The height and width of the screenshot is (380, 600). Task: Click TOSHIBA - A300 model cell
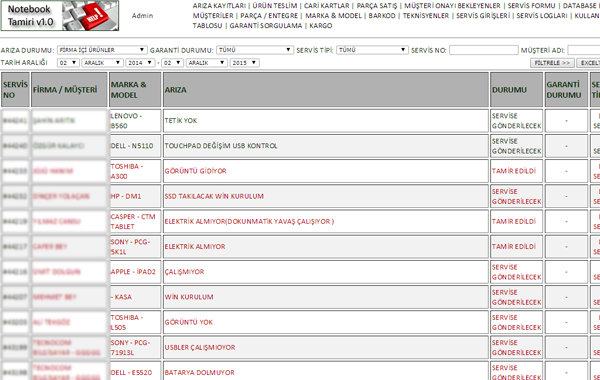pyautogui.click(x=135, y=171)
